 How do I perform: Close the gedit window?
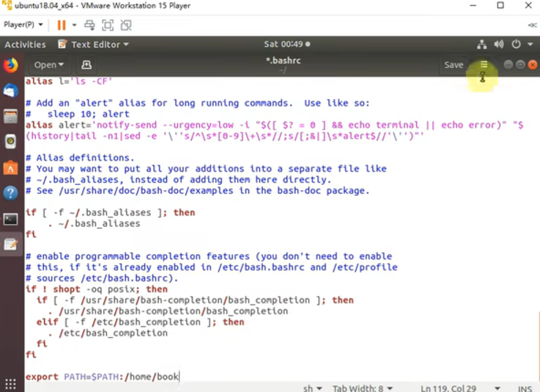point(532,64)
